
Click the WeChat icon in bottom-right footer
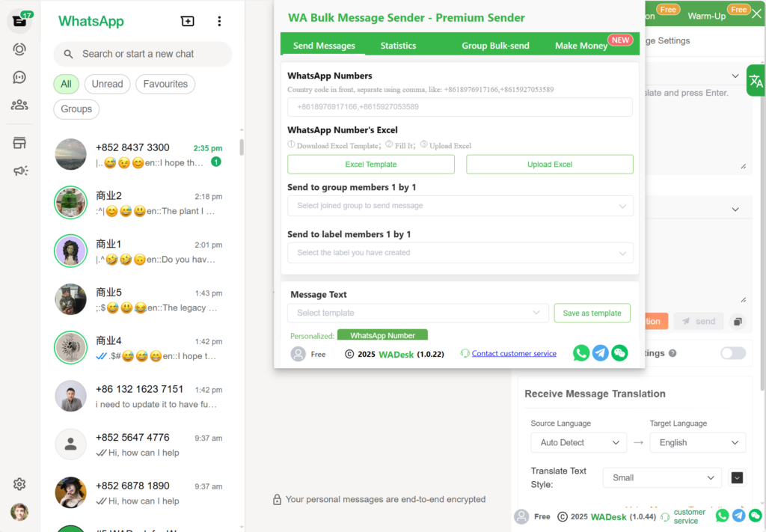click(756, 516)
